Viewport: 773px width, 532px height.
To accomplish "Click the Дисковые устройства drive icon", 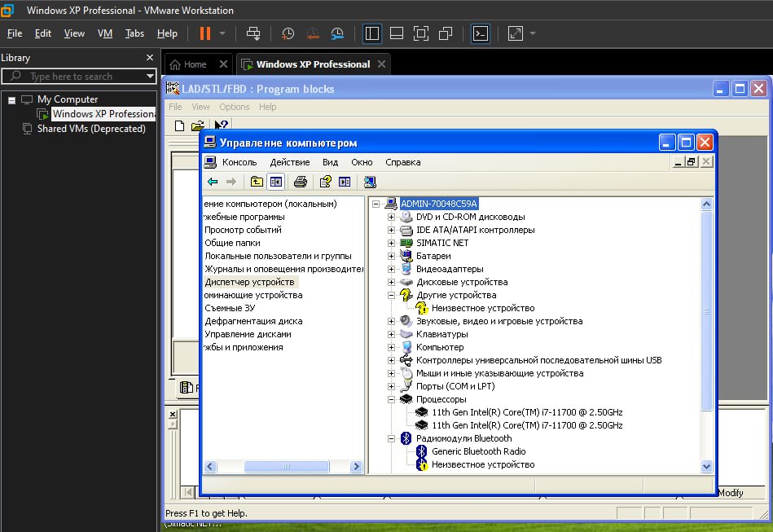I will pos(406,282).
